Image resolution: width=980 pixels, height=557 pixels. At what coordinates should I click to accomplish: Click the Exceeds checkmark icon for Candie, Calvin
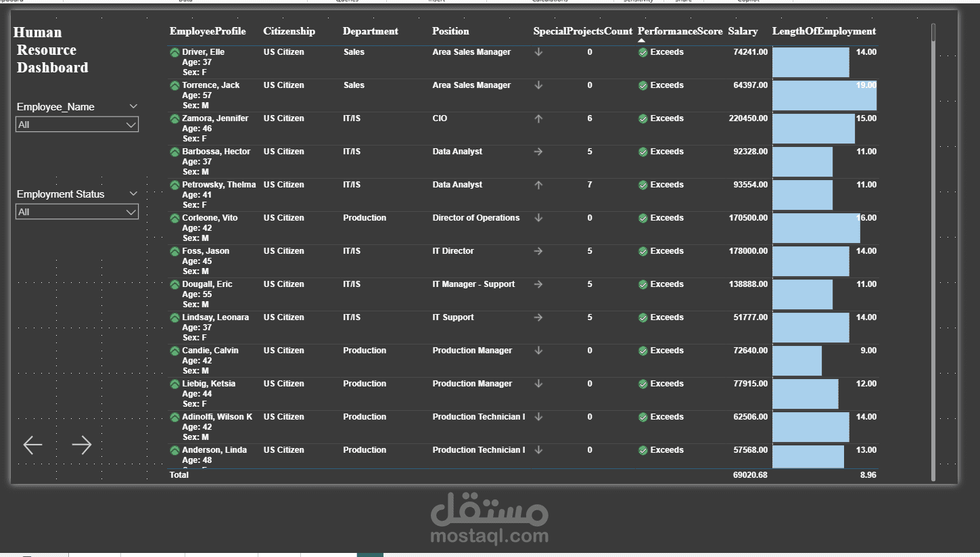coord(643,351)
